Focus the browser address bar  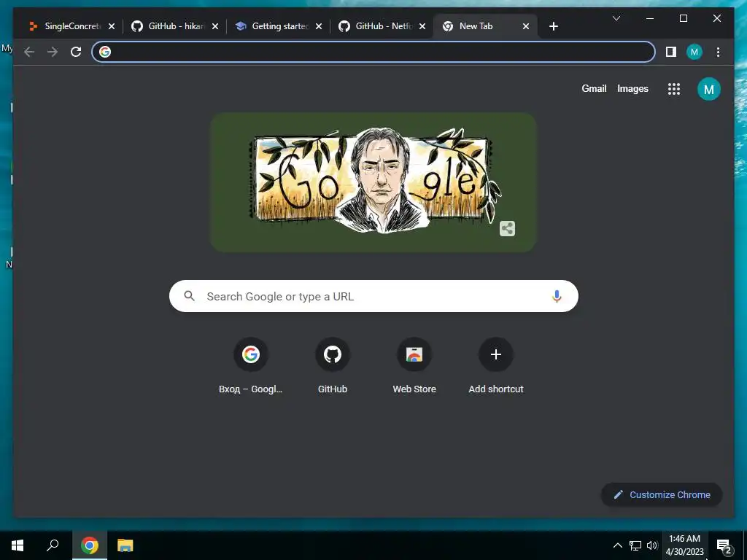(x=373, y=52)
